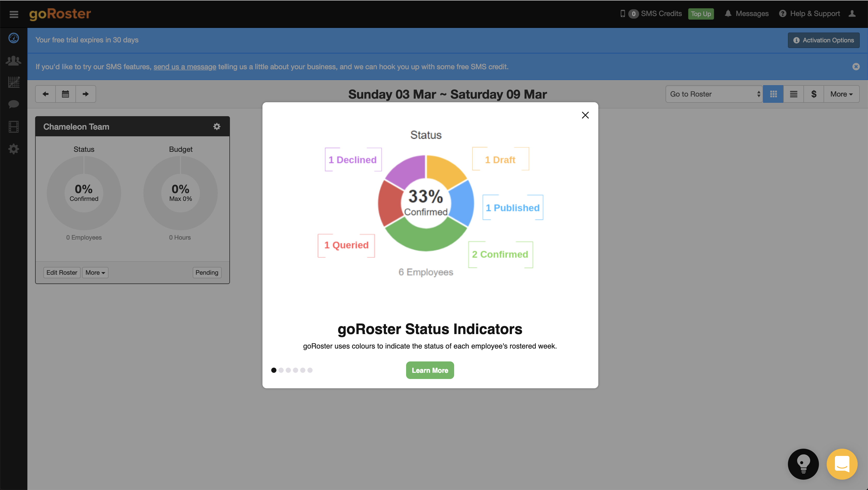Select the fifth carousel dot
Viewport: 868px width, 490px height.
pyautogui.click(x=303, y=370)
